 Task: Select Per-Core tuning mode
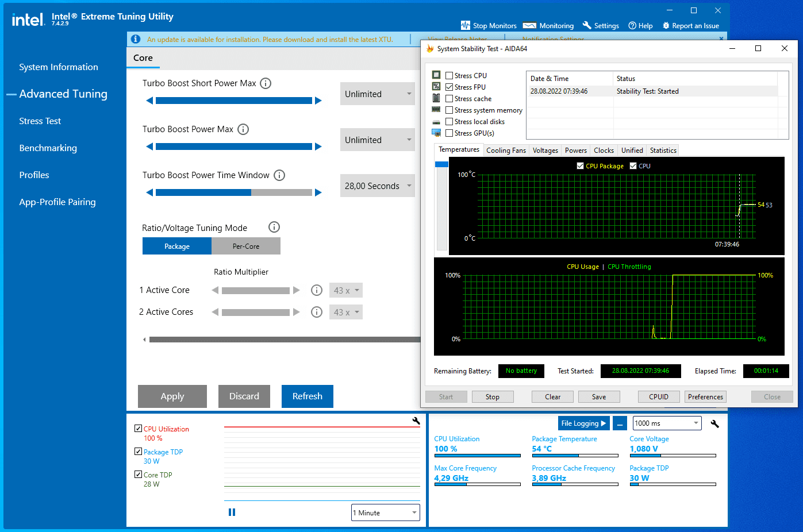[246, 246]
